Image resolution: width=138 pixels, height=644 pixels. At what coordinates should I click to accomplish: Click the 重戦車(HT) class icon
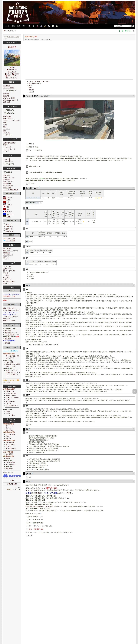click(4, 229)
